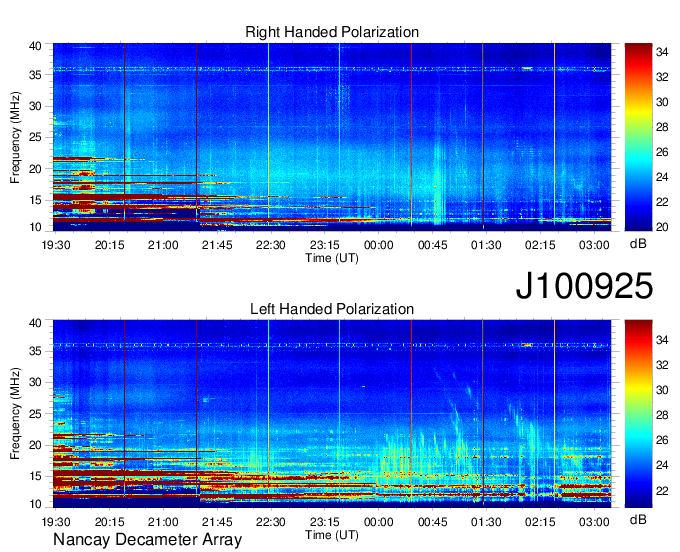This screenshot has height=552, width=680.
Task: Click 'Frequency (MHz)' axis label of Right Handed plot
Action: [15, 137]
